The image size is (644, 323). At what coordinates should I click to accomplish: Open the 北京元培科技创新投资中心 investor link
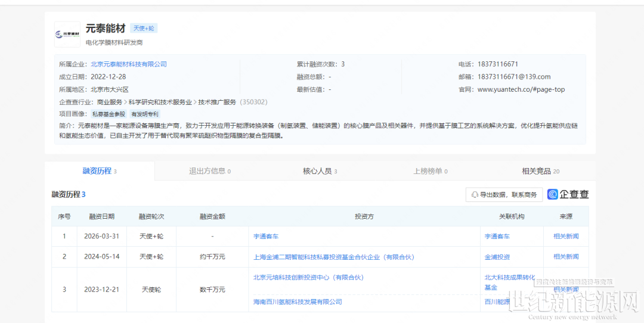308,277
